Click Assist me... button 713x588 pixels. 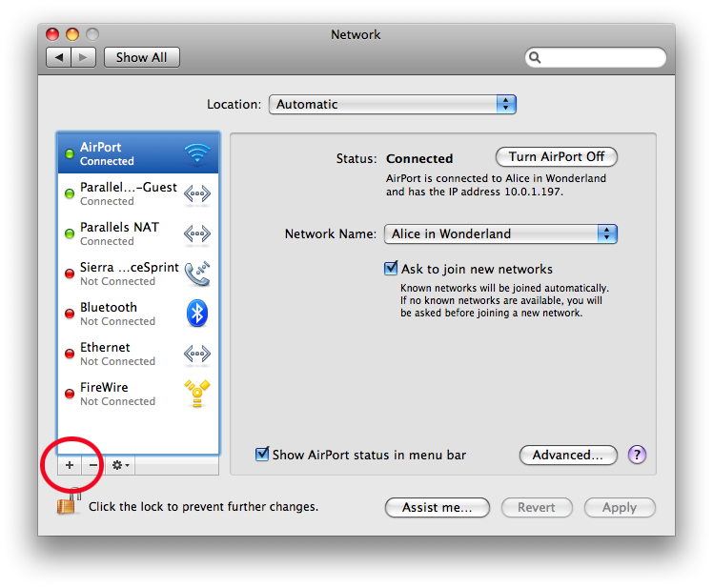[437, 507]
